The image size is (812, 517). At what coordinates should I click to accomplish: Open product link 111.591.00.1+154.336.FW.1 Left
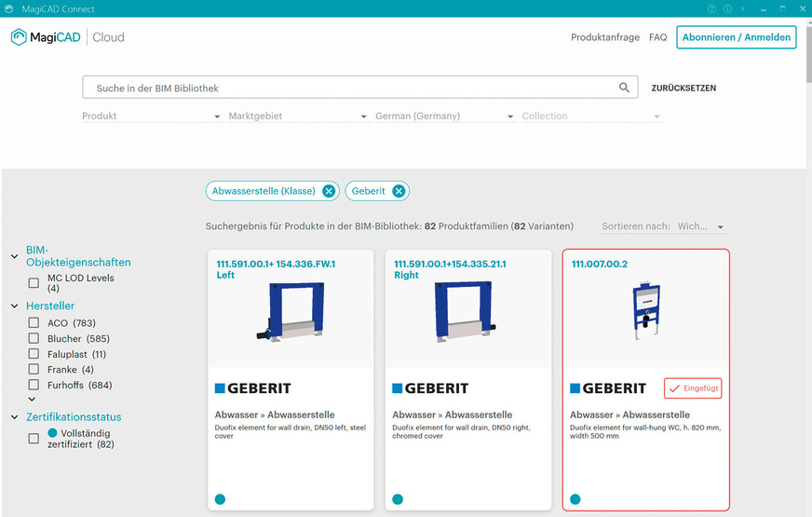pyautogui.click(x=276, y=269)
